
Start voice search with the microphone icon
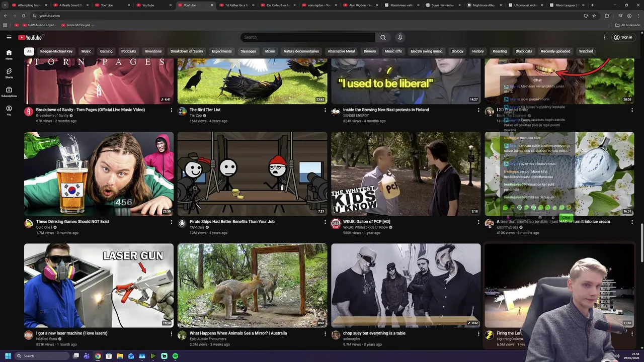tap(400, 37)
